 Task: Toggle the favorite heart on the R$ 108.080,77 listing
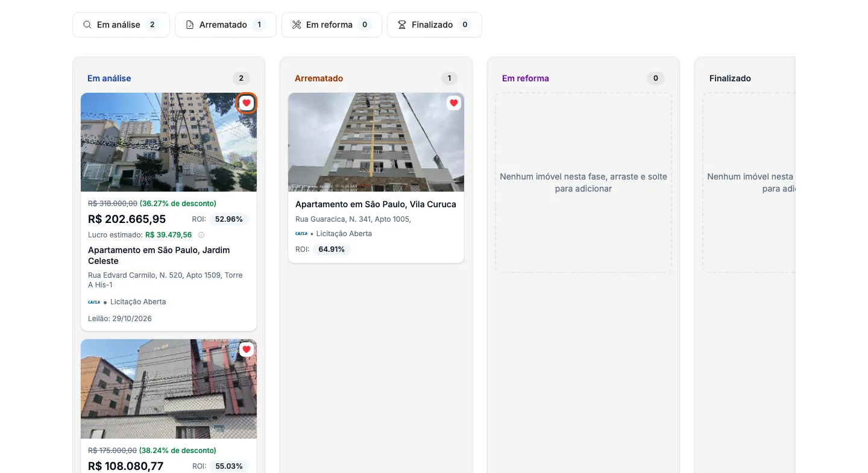tap(247, 349)
